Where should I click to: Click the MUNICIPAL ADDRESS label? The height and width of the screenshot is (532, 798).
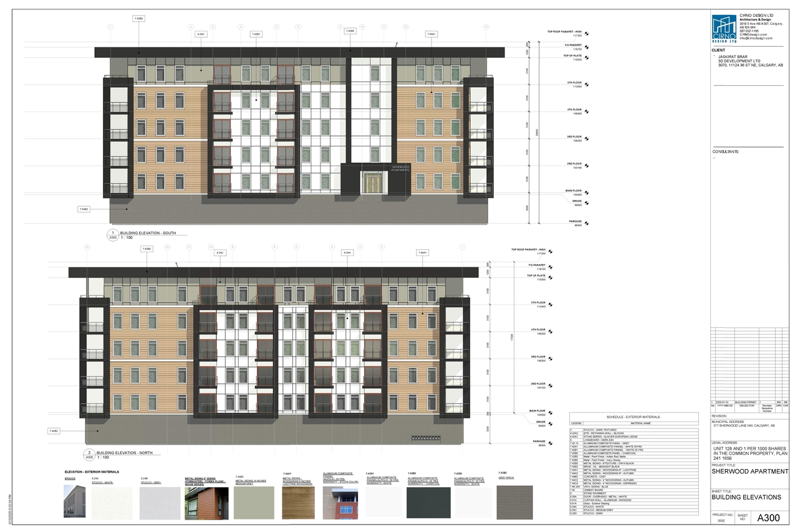(x=728, y=421)
